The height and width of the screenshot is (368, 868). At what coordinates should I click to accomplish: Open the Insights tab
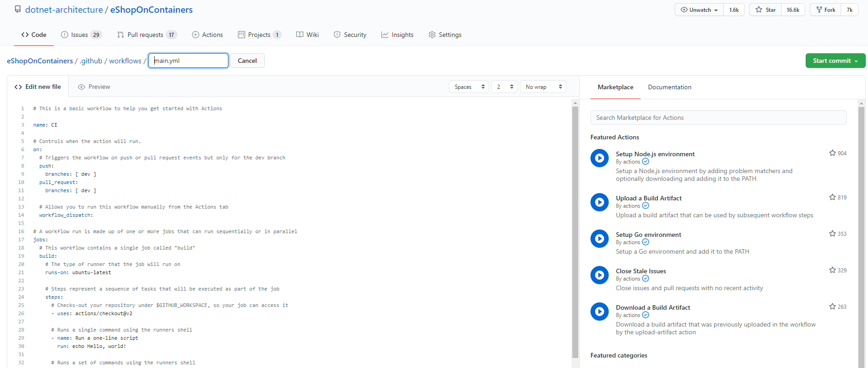pyautogui.click(x=397, y=35)
